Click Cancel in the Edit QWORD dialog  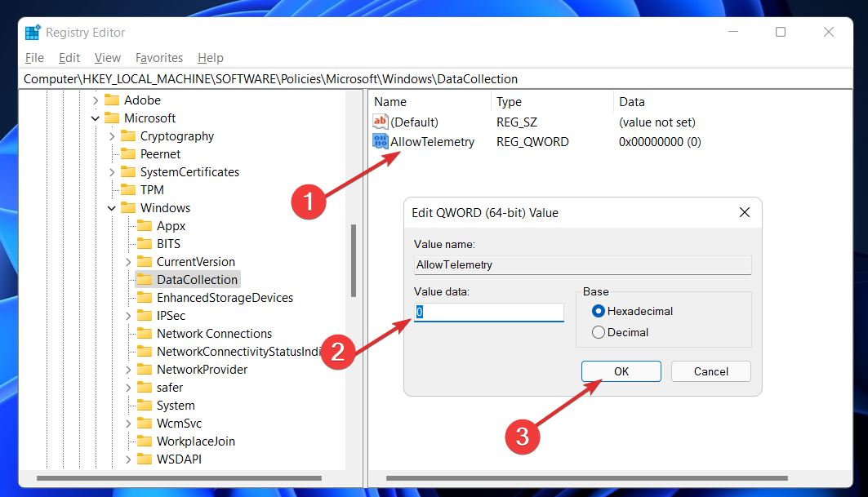click(x=710, y=371)
